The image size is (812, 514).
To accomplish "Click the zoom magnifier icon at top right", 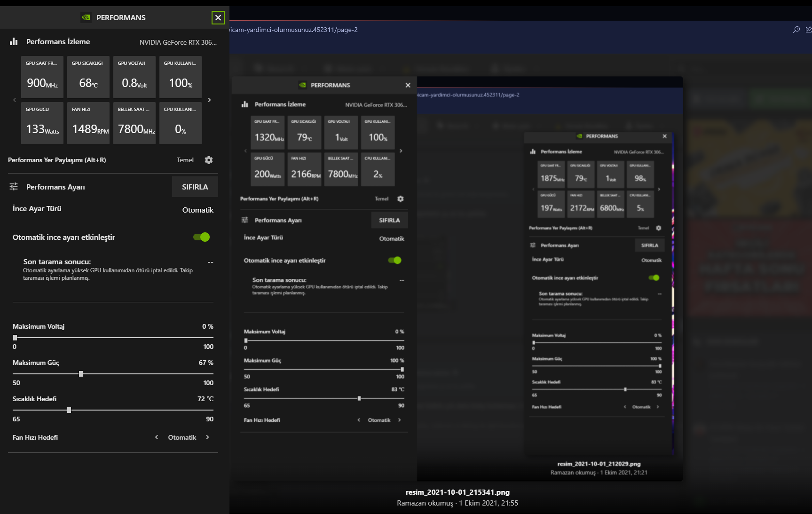I will (x=796, y=30).
